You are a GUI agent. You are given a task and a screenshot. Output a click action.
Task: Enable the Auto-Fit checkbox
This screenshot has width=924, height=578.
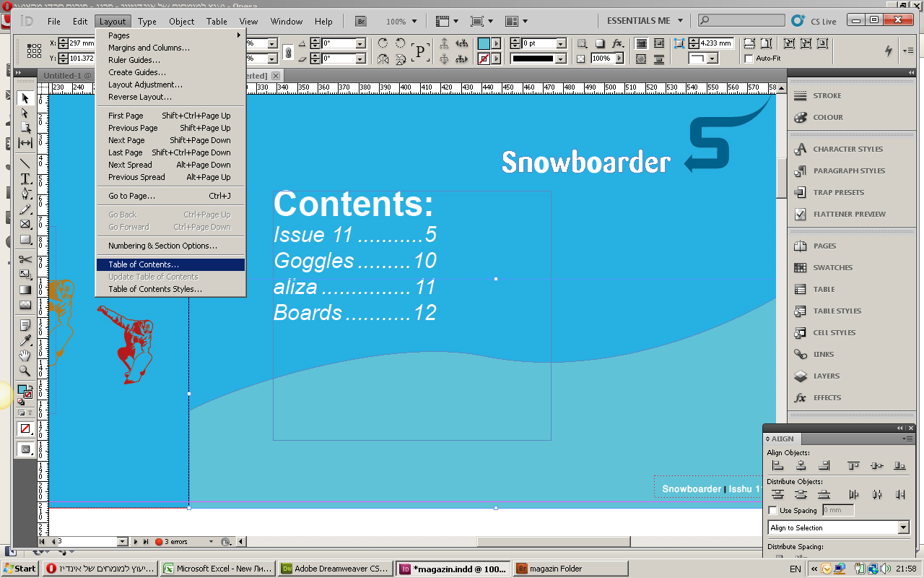pyautogui.click(x=749, y=59)
